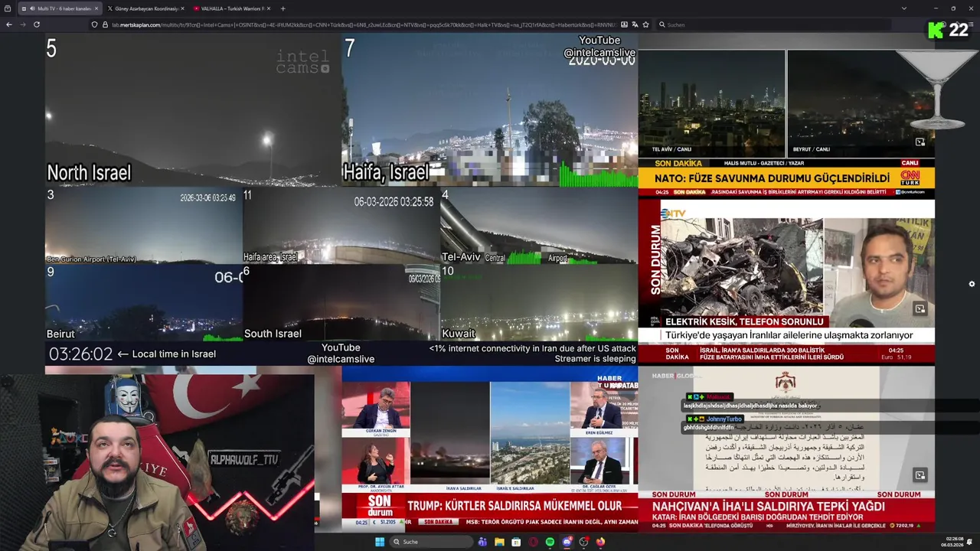Close the Multi TV browser tab

96,8
